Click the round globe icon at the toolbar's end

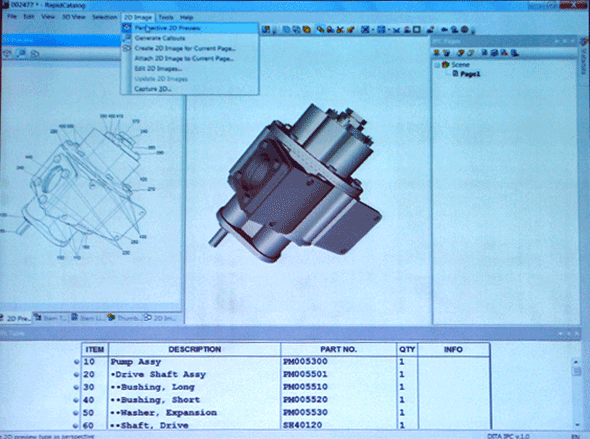(x=464, y=29)
